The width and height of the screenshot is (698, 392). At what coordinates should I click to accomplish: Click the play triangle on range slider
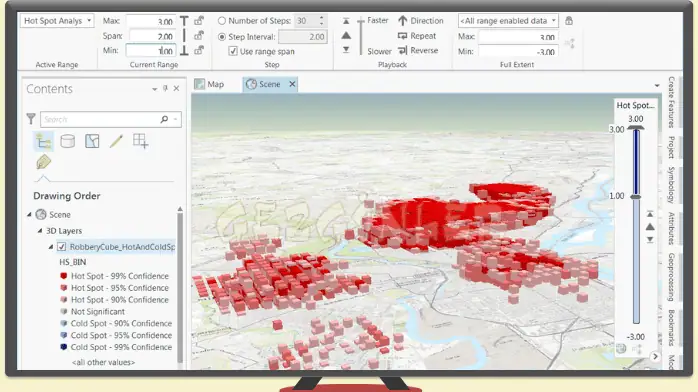(650, 227)
